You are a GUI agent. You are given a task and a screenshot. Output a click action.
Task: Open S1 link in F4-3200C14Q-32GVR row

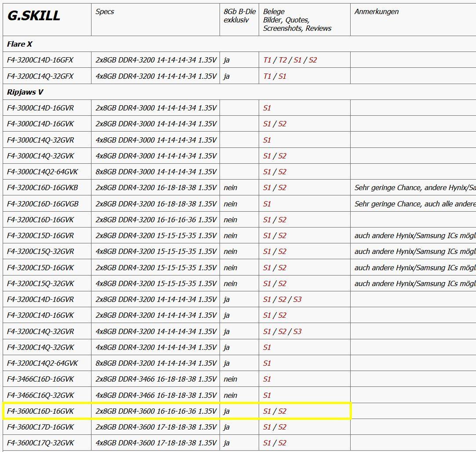pyautogui.click(x=267, y=331)
